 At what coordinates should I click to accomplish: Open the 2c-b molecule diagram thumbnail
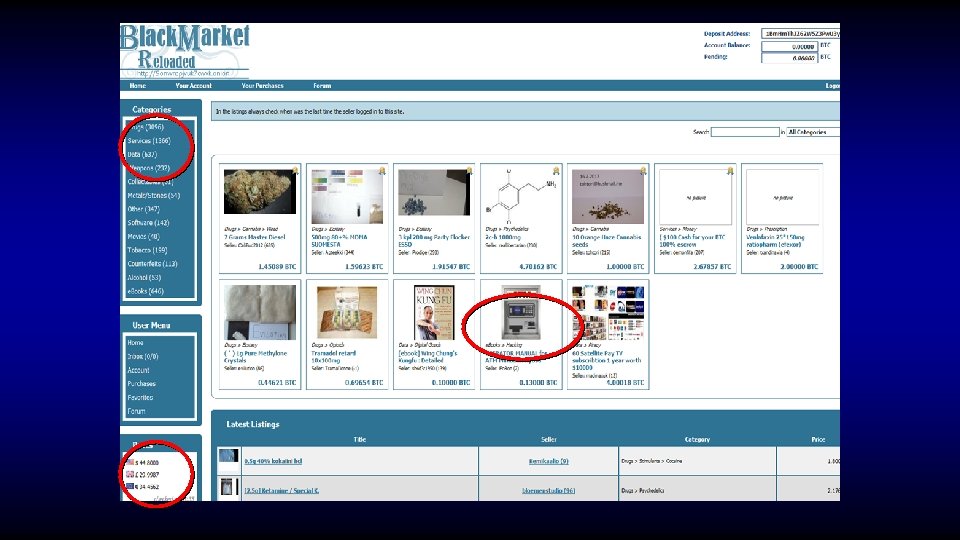(x=521, y=197)
